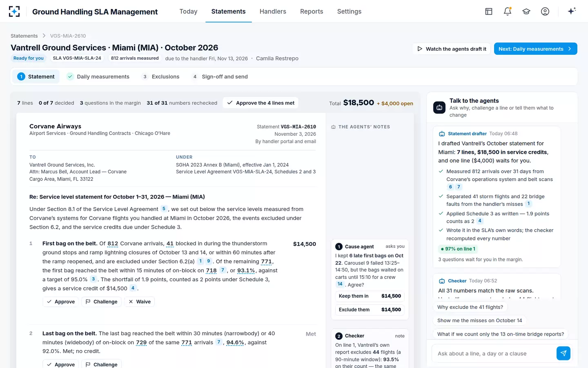588x368 pixels.
Task: Open the Reports tab
Action: coord(312,11)
